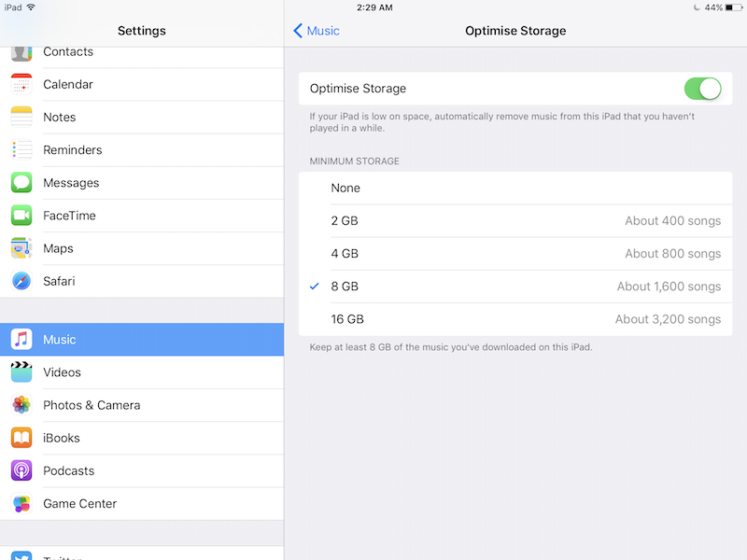Screen dimensions: 747x560
Task: Disable the Optimise Storage switch
Action: tap(702, 89)
